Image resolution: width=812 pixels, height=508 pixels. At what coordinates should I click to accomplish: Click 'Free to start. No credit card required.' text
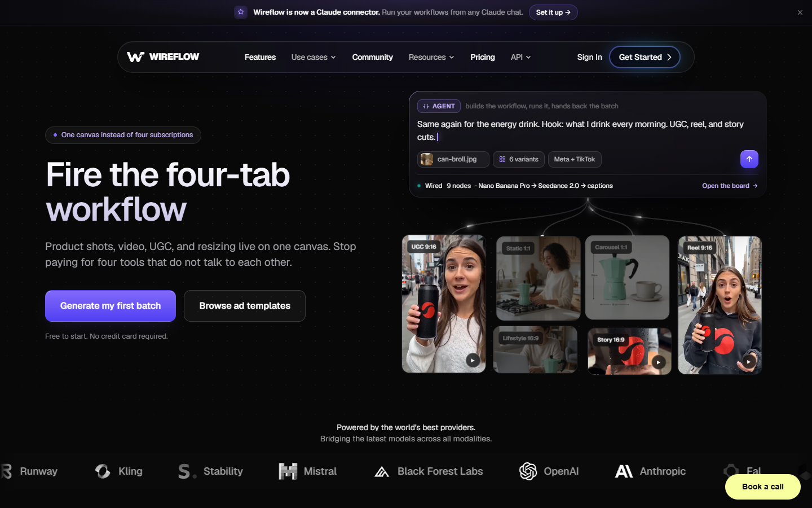pos(107,336)
